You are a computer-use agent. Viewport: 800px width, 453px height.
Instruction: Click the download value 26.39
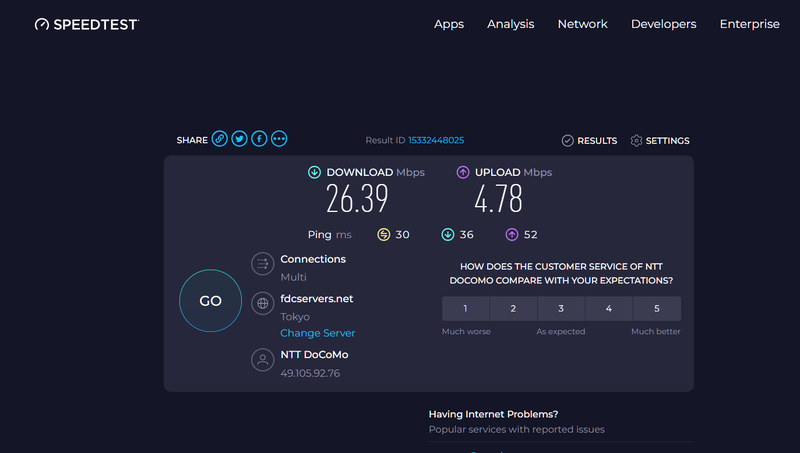tap(357, 199)
